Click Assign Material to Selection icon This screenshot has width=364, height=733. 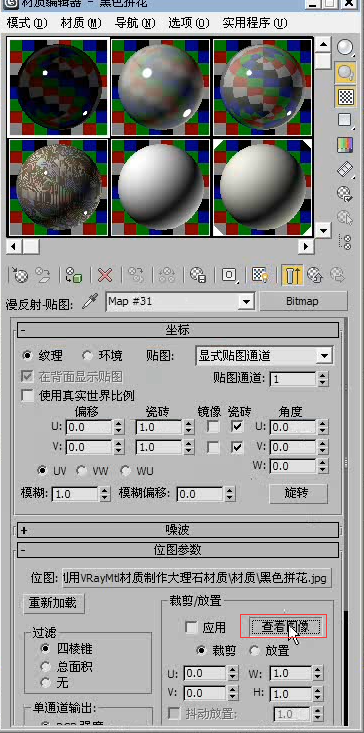click(74, 274)
